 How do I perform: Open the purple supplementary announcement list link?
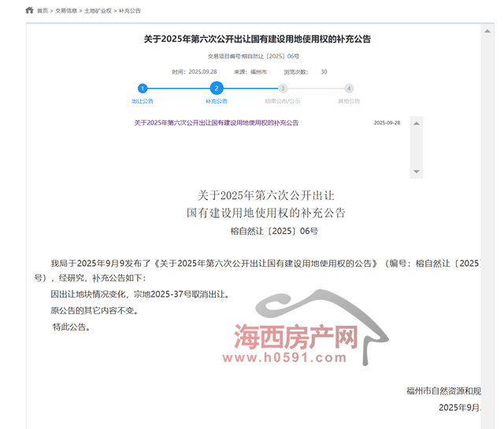tap(217, 124)
